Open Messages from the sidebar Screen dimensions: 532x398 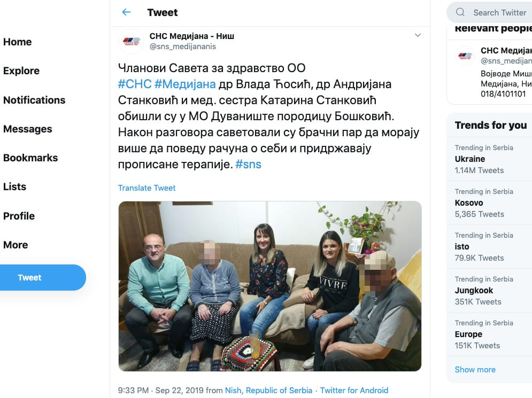pos(27,129)
